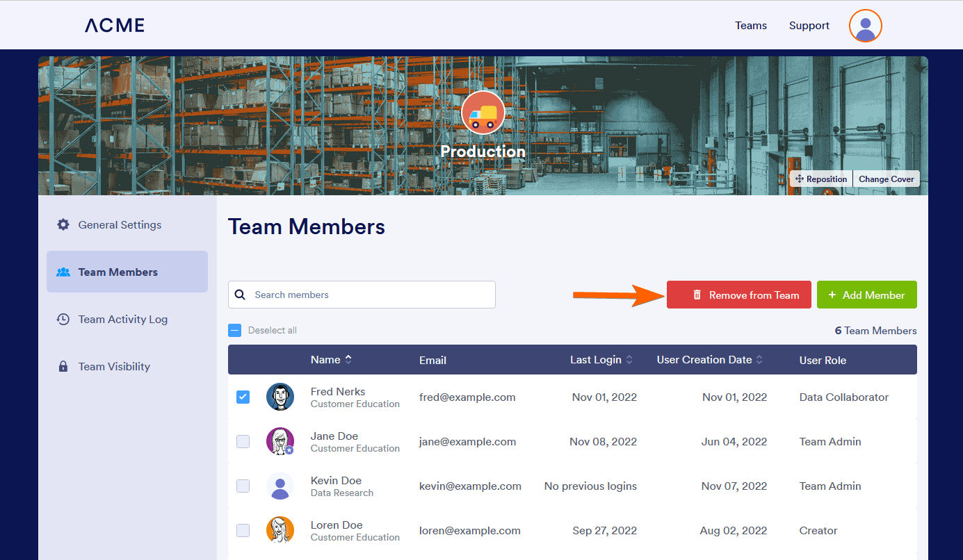
Task: Click Kevin Doe's default avatar
Action: coord(280,486)
